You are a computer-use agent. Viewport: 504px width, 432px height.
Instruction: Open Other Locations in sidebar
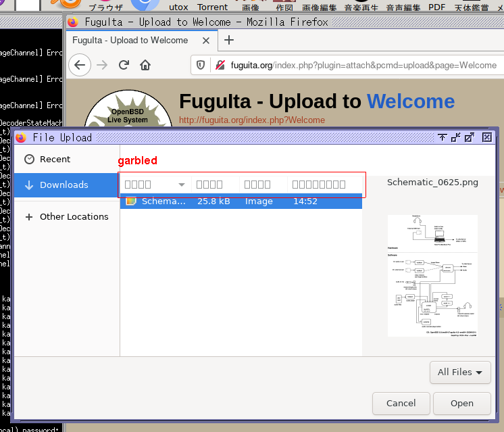[x=74, y=216]
